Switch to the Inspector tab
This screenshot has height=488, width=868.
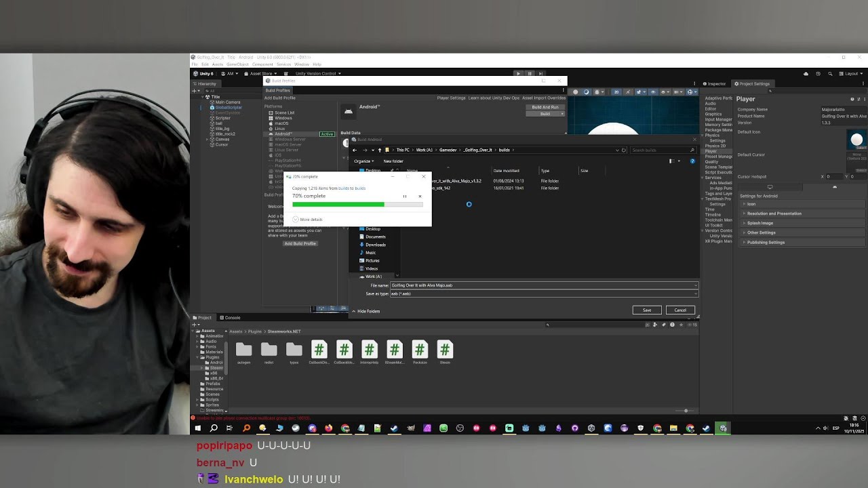click(x=716, y=84)
